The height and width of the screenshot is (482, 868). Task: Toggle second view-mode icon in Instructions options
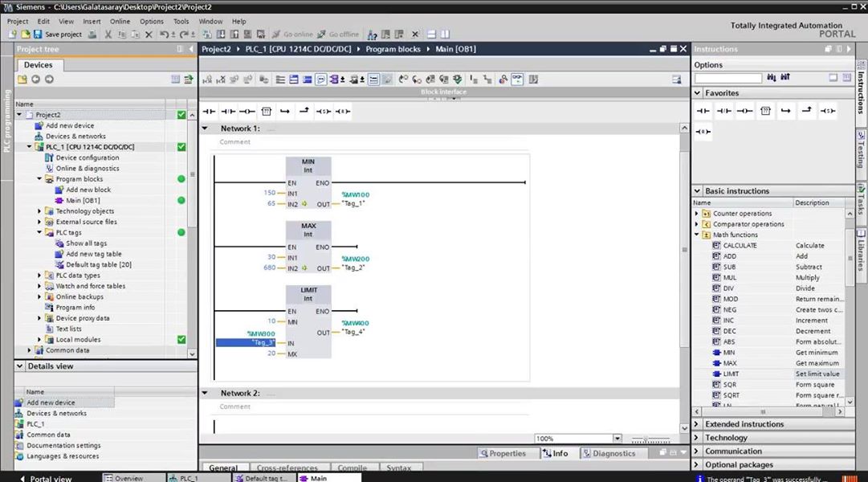(x=846, y=78)
